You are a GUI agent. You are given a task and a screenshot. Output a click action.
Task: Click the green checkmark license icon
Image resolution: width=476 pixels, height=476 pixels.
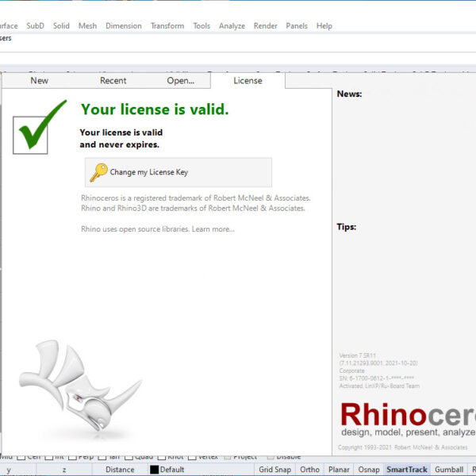(40, 128)
